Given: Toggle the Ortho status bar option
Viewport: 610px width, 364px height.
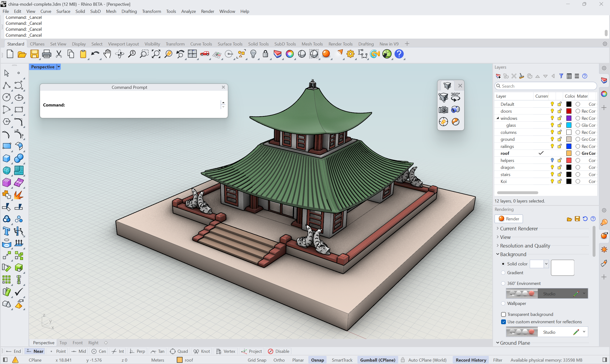Looking at the screenshot, I should coord(279,360).
